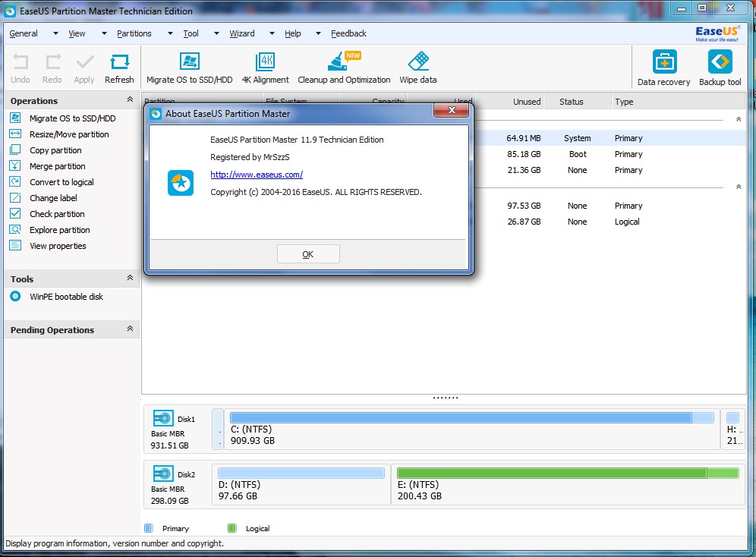The height and width of the screenshot is (557, 756).
Task: Open the Help menu
Action: [293, 33]
